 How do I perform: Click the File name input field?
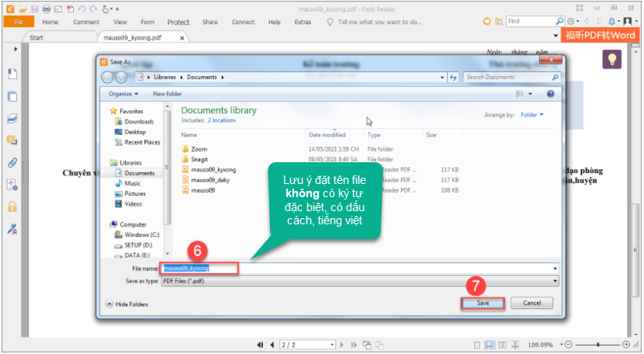click(x=360, y=269)
